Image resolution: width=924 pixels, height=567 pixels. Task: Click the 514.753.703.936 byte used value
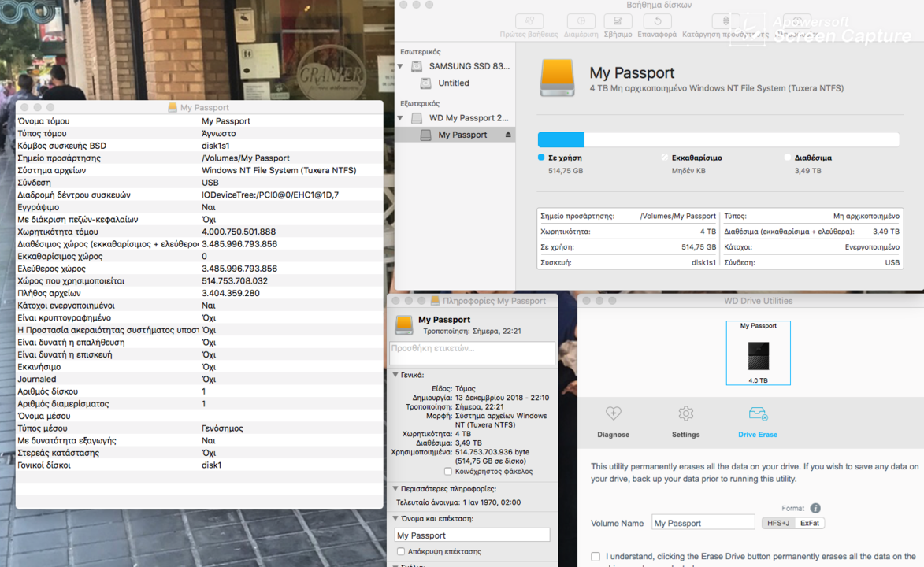[x=492, y=452]
